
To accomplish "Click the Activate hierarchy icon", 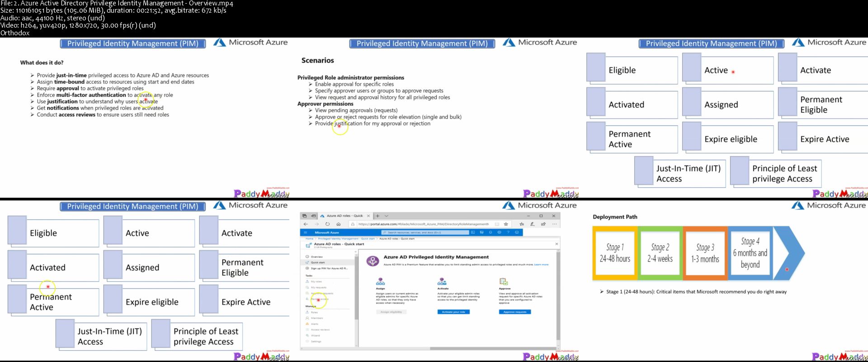I will point(442,281).
